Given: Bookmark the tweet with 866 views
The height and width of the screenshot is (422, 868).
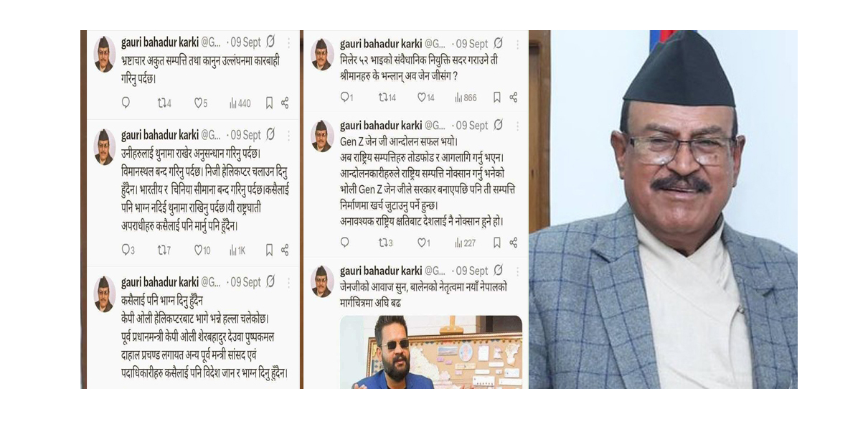Looking at the screenshot, I should (496, 97).
